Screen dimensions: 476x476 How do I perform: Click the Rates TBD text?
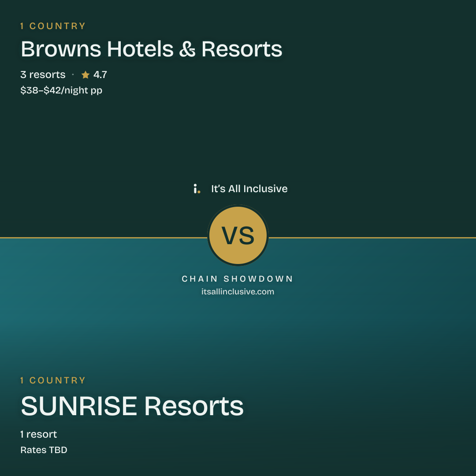(44, 450)
